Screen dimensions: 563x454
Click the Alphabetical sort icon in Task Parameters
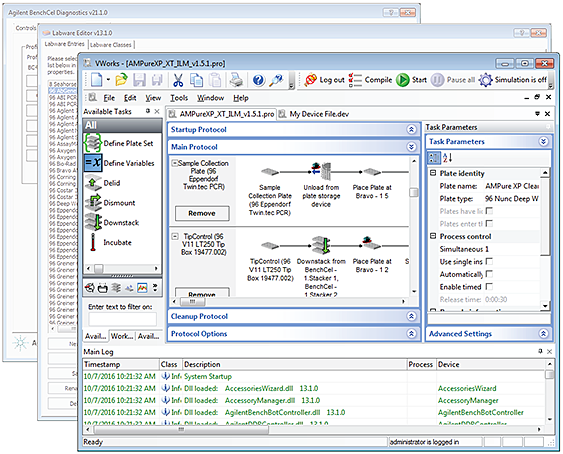pos(447,157)
